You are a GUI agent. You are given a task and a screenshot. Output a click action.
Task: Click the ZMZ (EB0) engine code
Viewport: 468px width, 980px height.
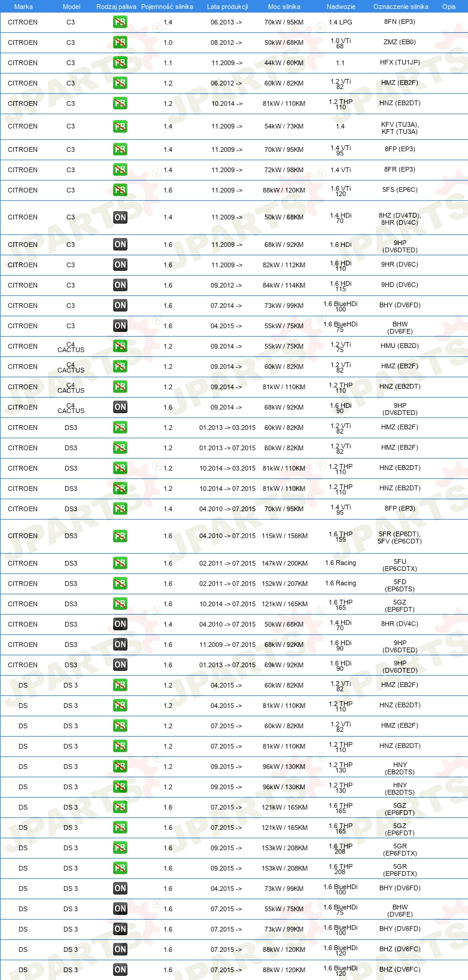click(400, 42)
